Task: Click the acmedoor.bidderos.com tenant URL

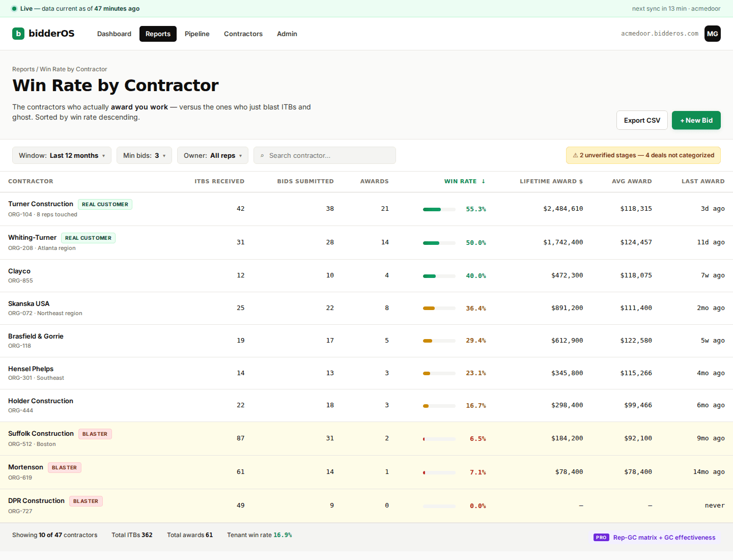Action: tap(660, 34)
